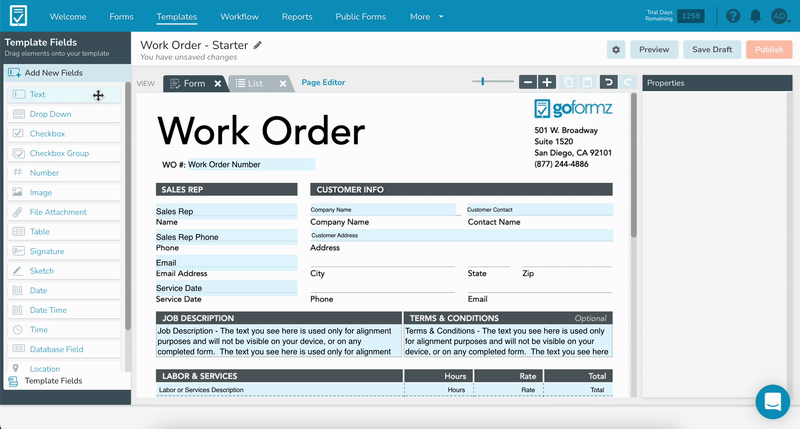Click the GoFormz logo icon in header
The image size is (800, 429).
tap(18, 16)
